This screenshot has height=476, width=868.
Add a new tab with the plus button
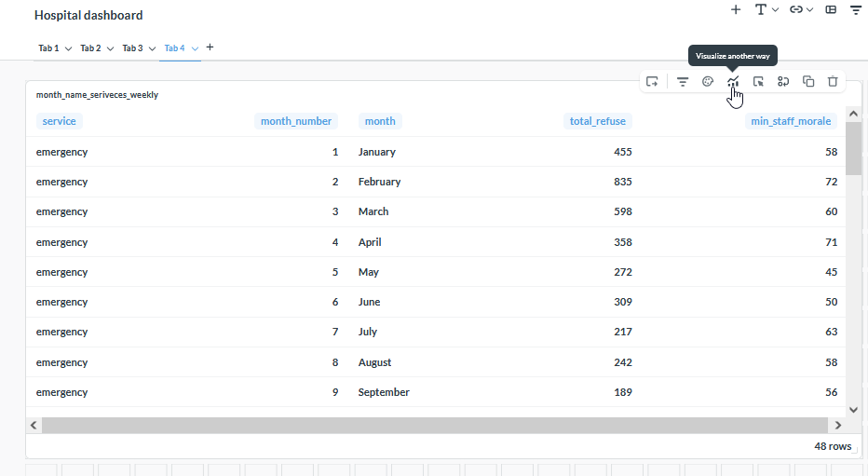(x=210, y=48)
